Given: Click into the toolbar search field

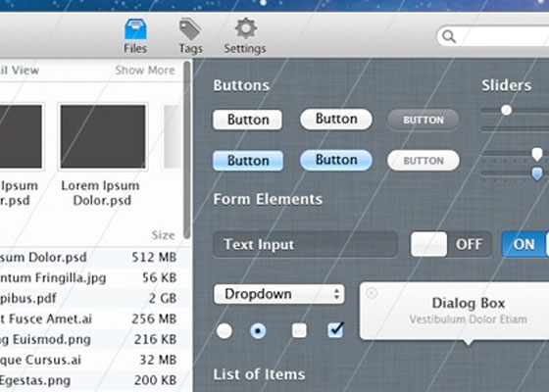Looking at the screenshot, I should 493,36.
